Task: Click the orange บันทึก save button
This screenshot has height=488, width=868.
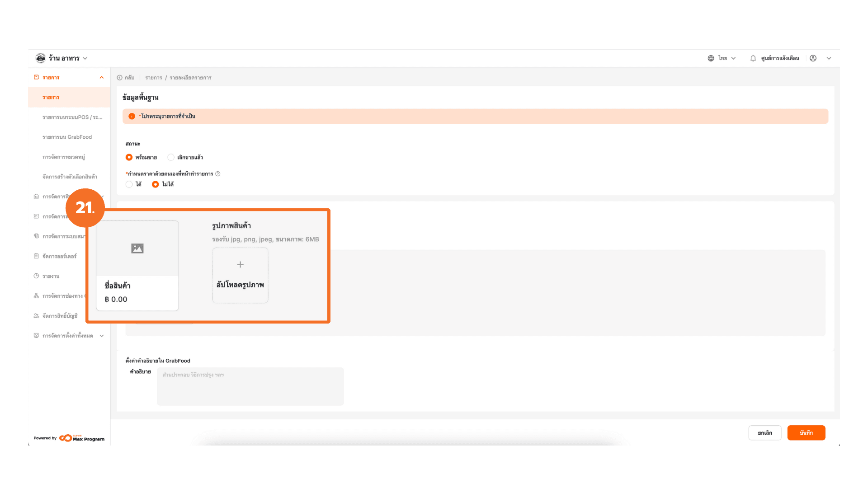Action: tap(806, 433)
